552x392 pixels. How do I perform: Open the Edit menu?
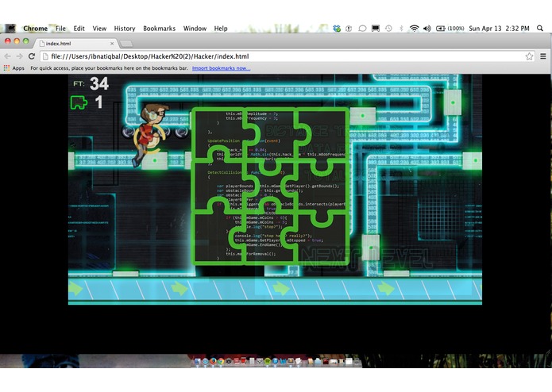point(79,29)
